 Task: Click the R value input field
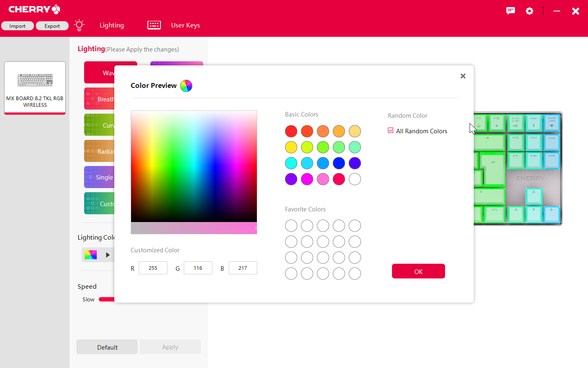click(x=153, y=268)
